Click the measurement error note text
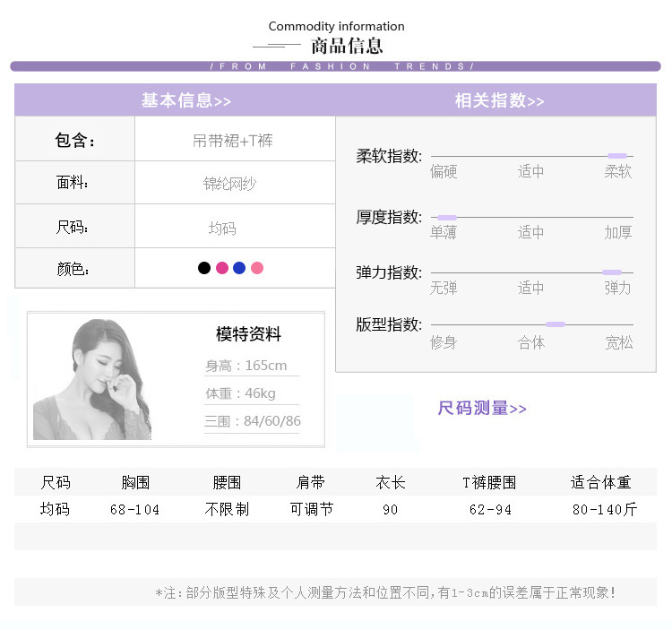The height and width of the screenshot is (630, 672). tap(385, 592)
